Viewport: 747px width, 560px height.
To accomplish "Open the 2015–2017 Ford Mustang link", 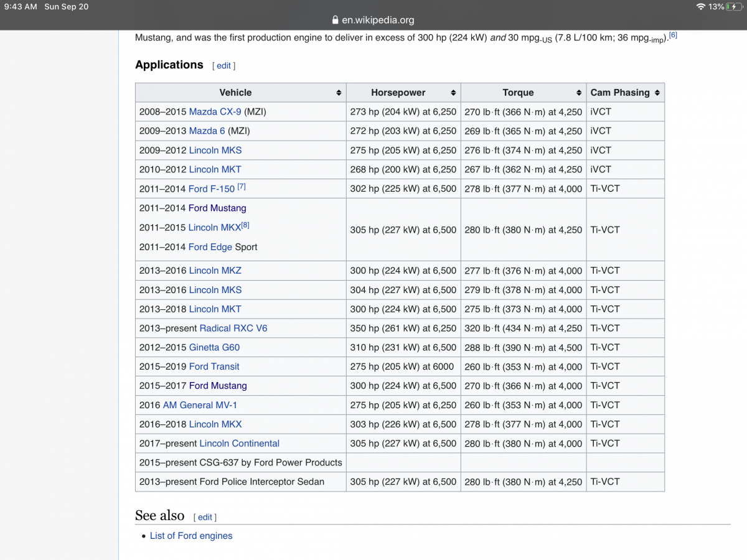I will pos(218,386).
